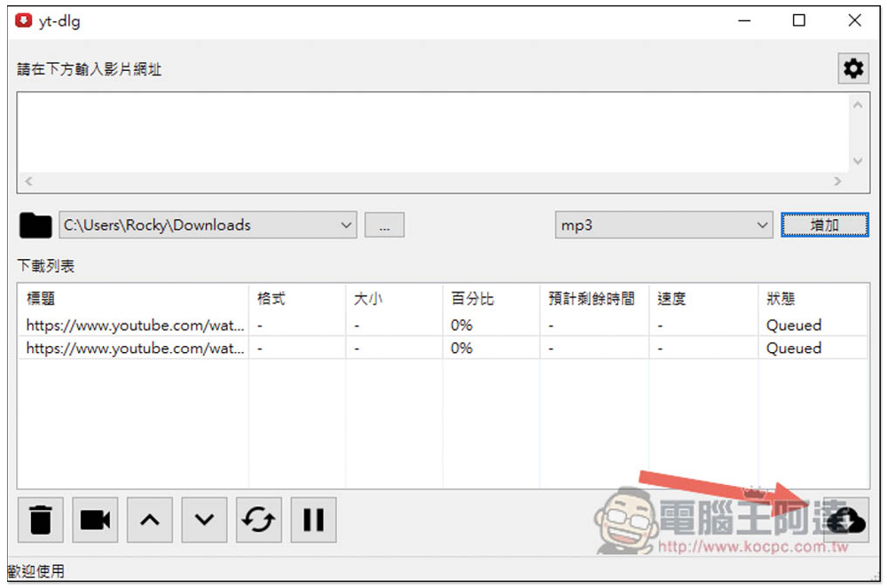Click the reload refresh arrows icon

click(x=258, y=520)
